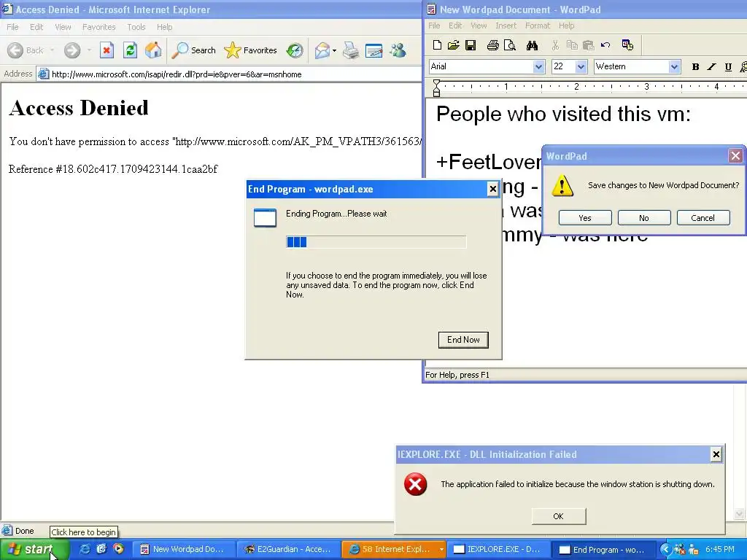This screenshot has width=747, height=560.
Task: Click the Reference number text line
Action: coord(113,169)
